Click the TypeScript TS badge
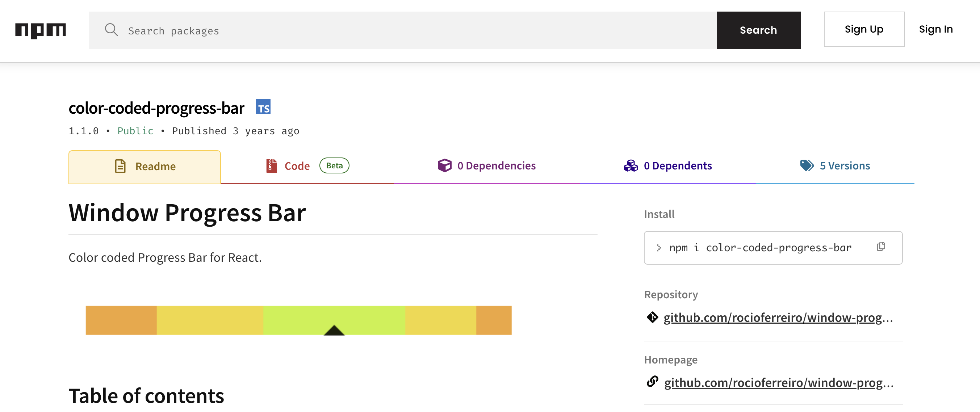The width and height of the screenshot is (980, 412). (263, 107)
